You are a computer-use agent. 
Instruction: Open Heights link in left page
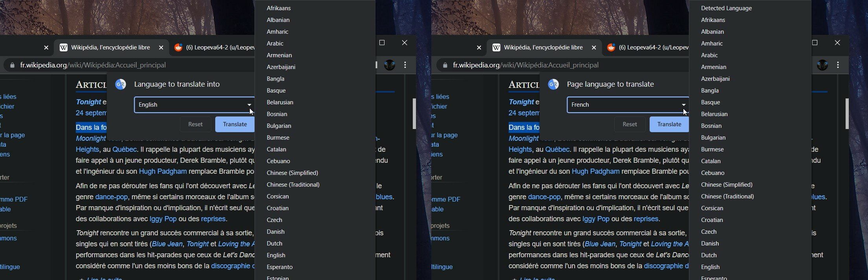click(x=87, y=149)
